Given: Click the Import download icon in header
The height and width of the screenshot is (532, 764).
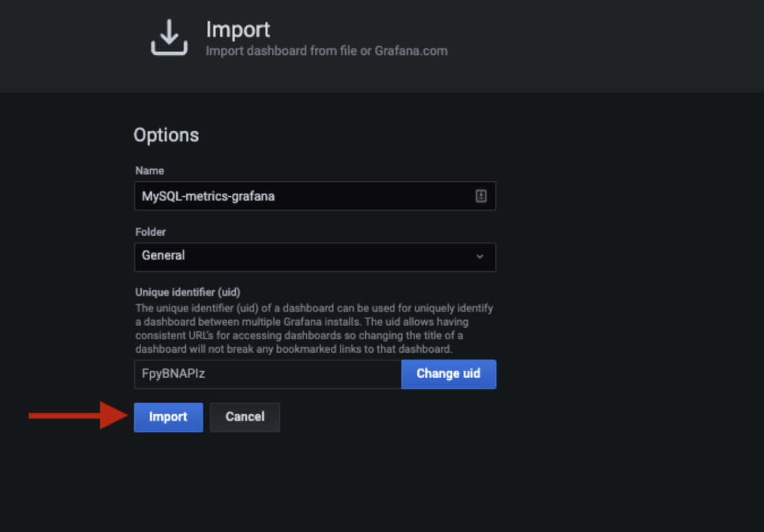Looking at the screenshot, I should click(169, 38).
